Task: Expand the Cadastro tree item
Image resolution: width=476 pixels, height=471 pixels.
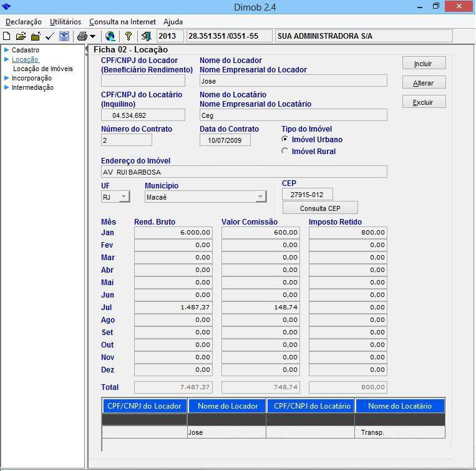Action: 7,50
